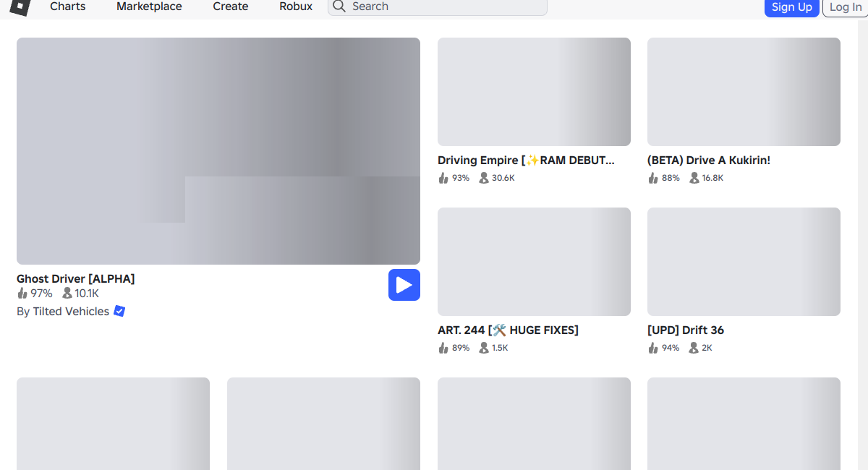Viewport: 868px width, 470px height.
Task: Click the 89% rating on ART. 244
Action: pos(454,347)
